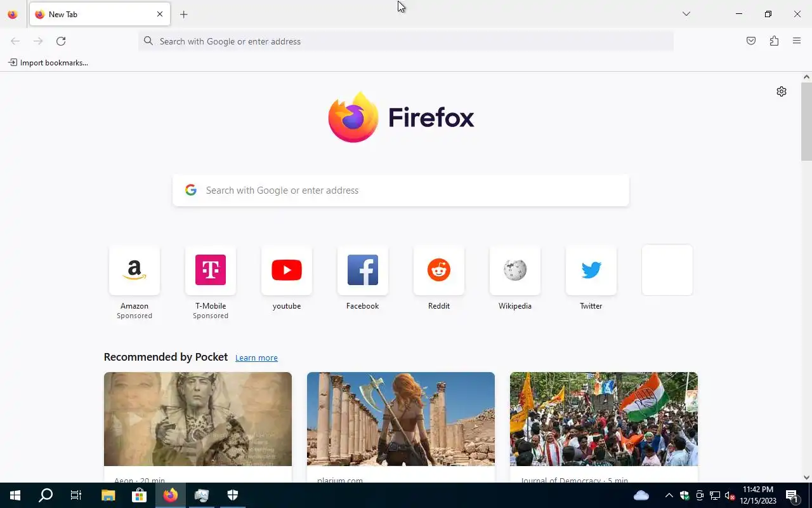The height and width of the screenshot is (508, 812).
Task: Click the page scrollbar up arrow
Action: [x=806, y=77]
